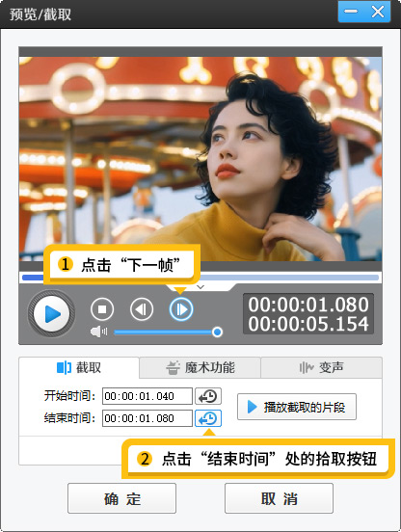The width and height of the screenshot is (401, 532).
Task: Pick current time as the start time
Action: point(208,396)
